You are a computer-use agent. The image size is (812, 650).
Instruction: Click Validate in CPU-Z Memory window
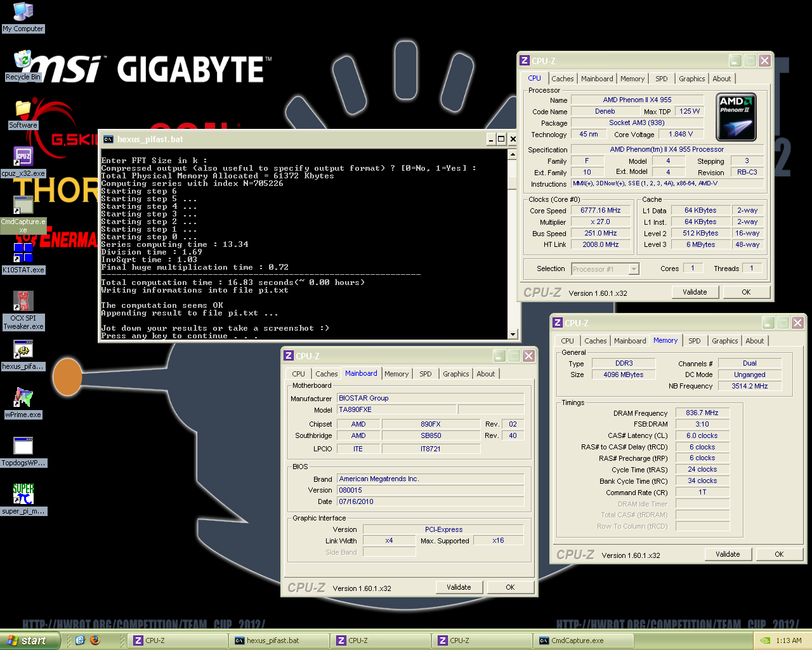[728, 554]
